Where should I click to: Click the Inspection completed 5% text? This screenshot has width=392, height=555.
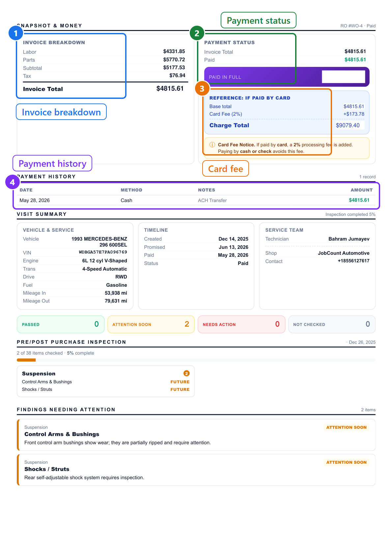coord(350,214)
